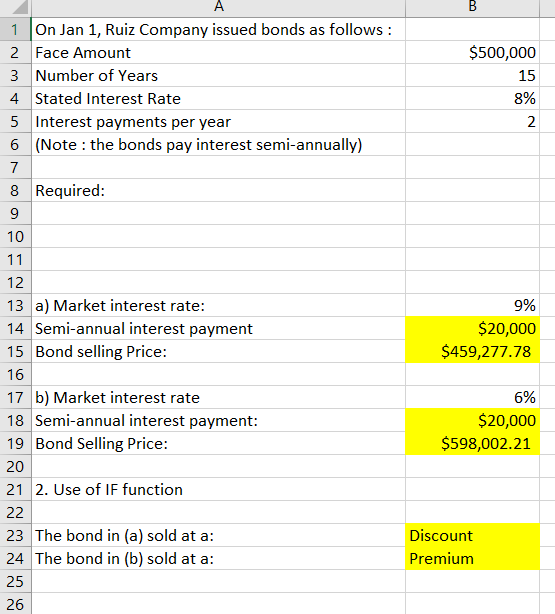
Task: Select the $598,002.21 cell
Action: click(x=472, y=444)
